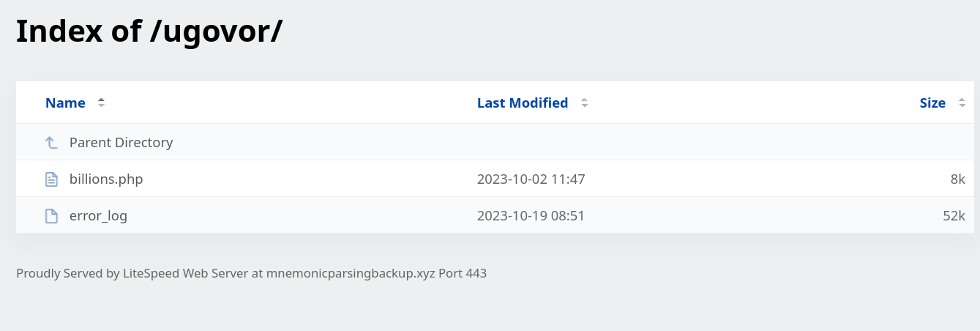Click the Parent Directory up-arrow icon

[x=51, y=143]
